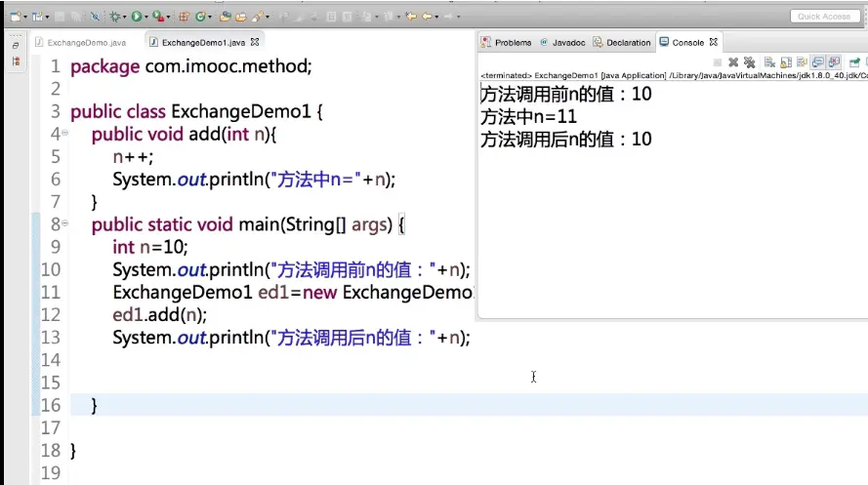The height and width of the screenshot is (485, 868).
Task: Click the Search flashlight toolbar icon
Action: point(258,17)
